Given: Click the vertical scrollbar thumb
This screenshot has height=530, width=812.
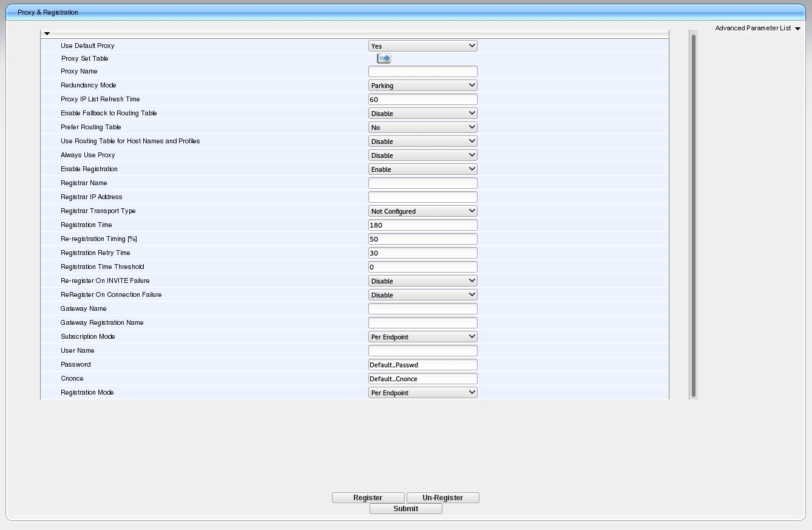Looking at the screenshot, I should [694, 216].
